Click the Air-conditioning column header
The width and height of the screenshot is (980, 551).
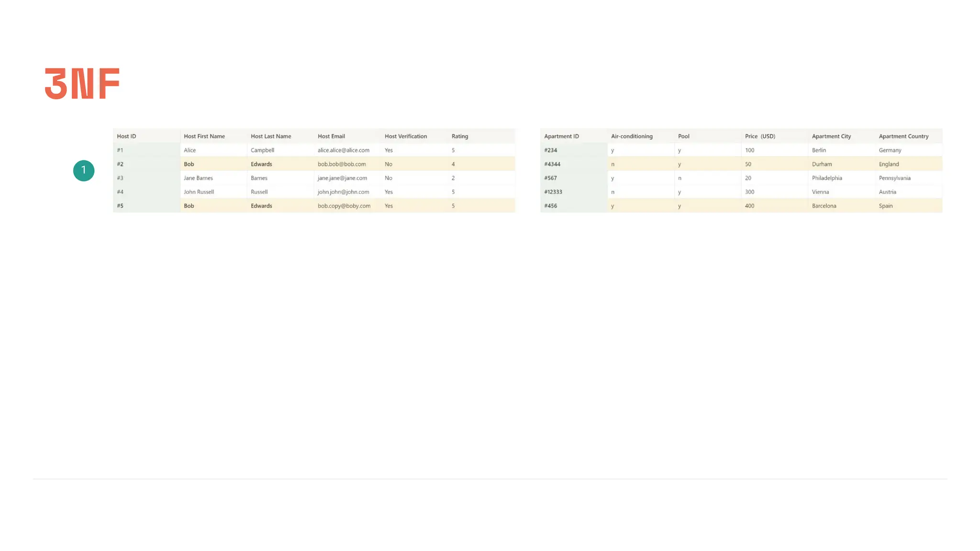coord(632,136)
